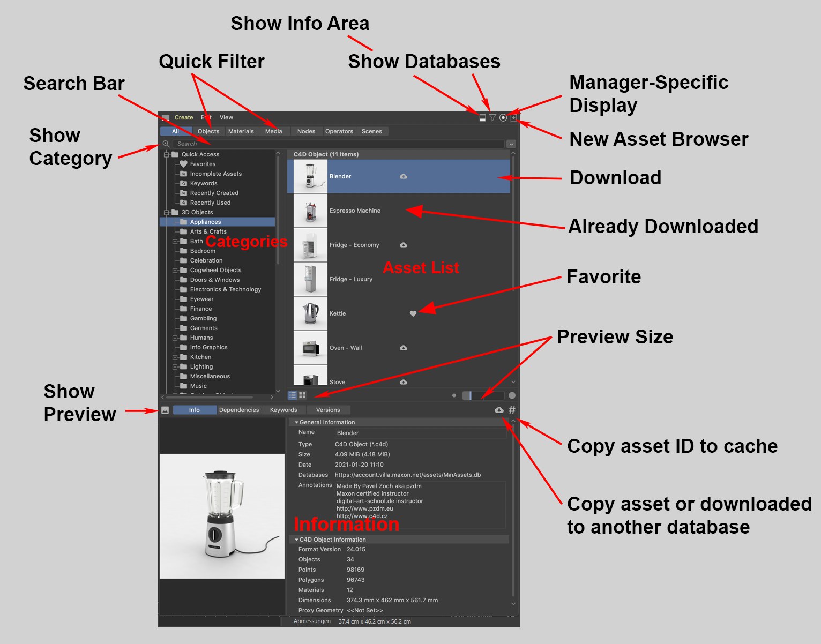The height and width of the screenshot is (644, 821).
Task: Click the cloud download icon beside the hash icon
Action: (x=499, y=410)
